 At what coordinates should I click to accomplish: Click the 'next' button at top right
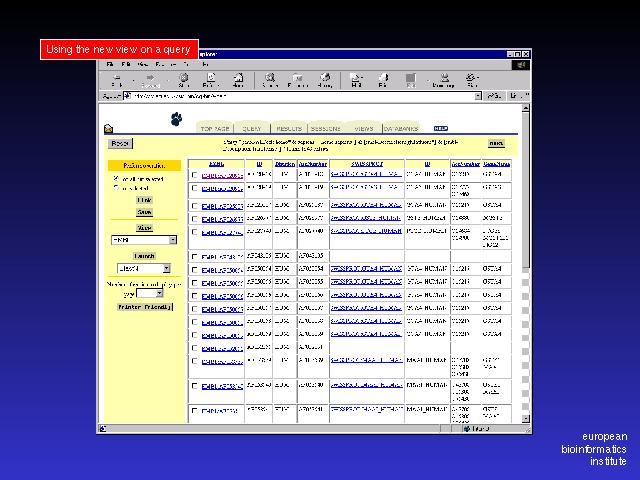[x=496, y=143]
